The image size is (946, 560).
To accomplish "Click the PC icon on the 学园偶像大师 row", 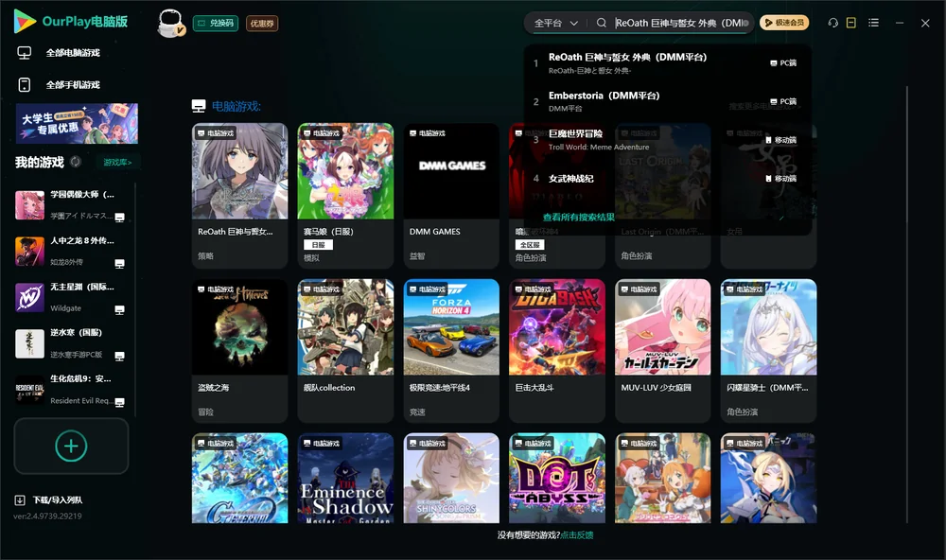I will click(x=119, y=218).
